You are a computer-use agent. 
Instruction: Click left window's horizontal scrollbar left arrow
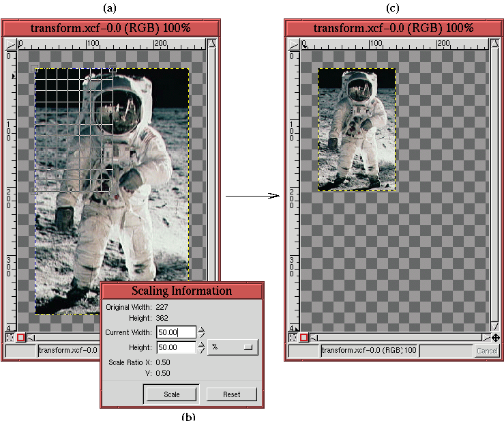pos(31,337)
